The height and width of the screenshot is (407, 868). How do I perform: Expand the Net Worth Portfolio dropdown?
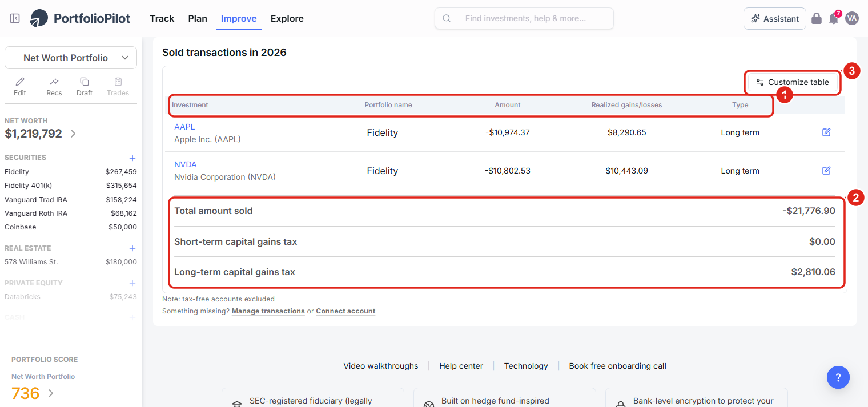tap(71, 58)
